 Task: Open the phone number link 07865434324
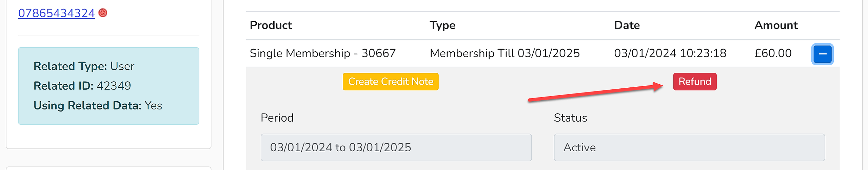click(57, 13)
